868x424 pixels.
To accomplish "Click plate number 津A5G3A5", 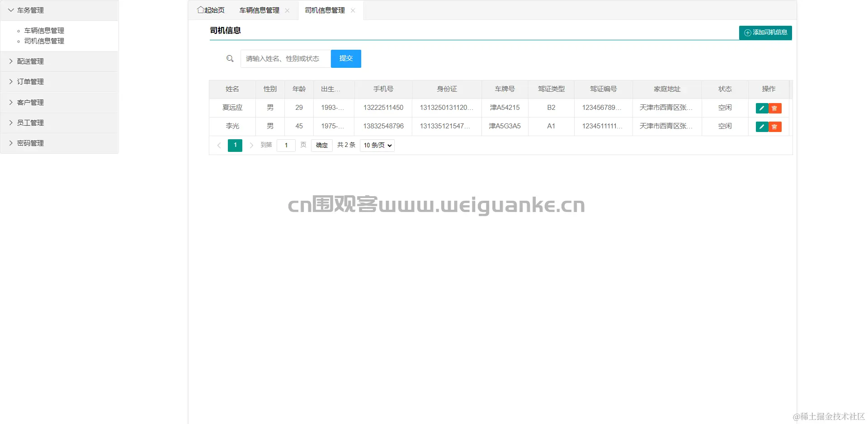I will pos(505,126).
